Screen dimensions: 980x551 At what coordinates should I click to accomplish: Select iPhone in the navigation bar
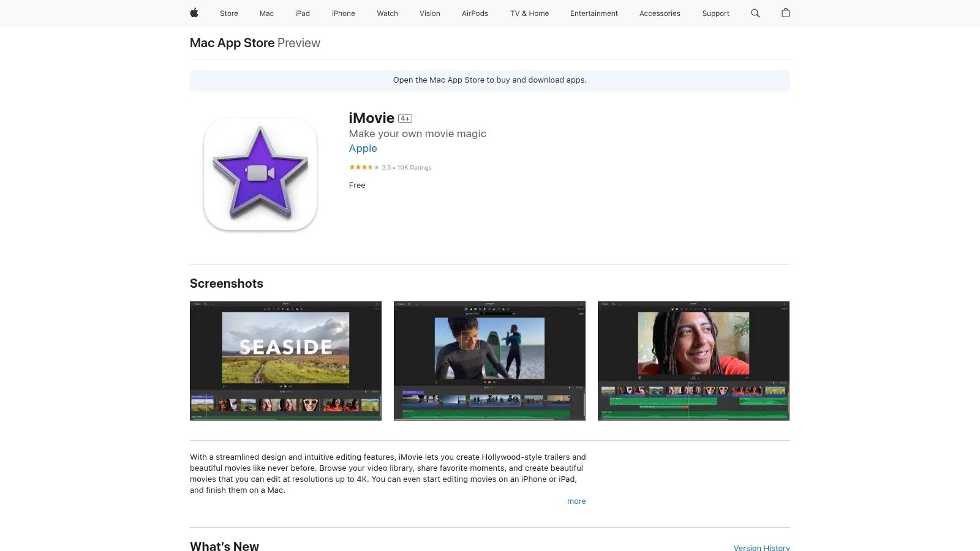click(x=344, y=13)
